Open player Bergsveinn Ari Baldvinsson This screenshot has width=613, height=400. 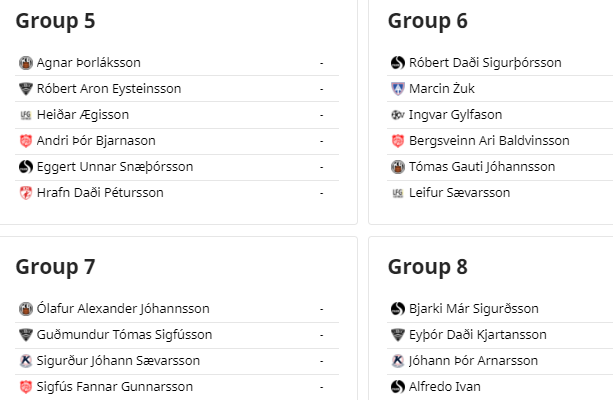(489, 141)
